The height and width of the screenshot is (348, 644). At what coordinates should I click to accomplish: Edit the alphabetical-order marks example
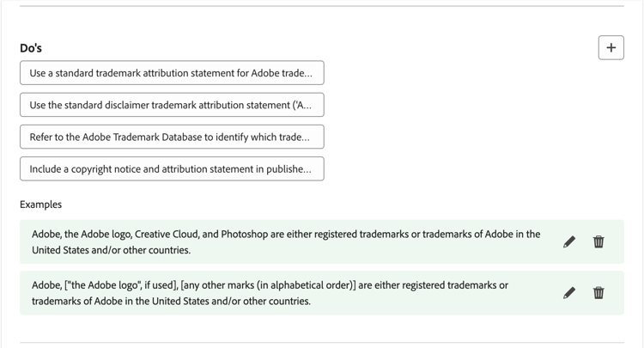(x=569, y=293)
